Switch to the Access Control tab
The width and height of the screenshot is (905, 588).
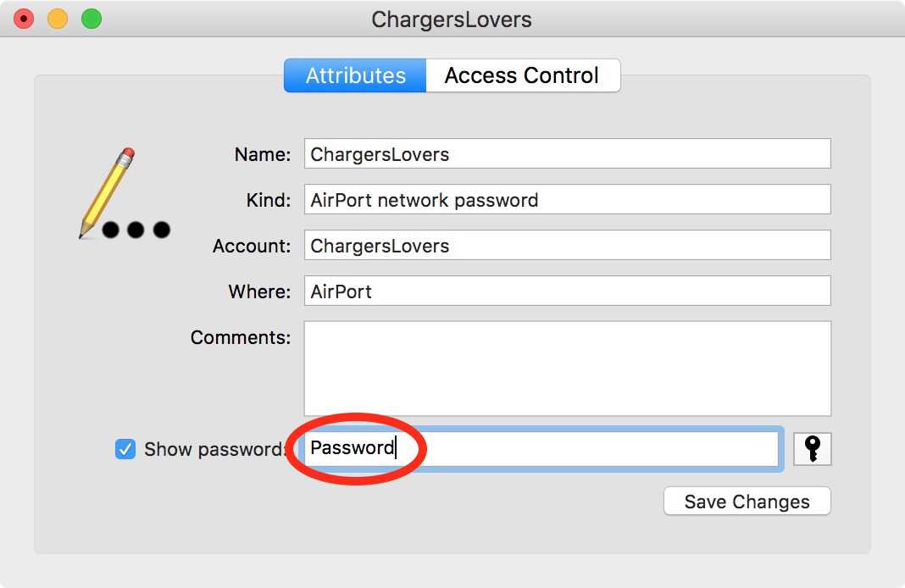tap(522, 75)
